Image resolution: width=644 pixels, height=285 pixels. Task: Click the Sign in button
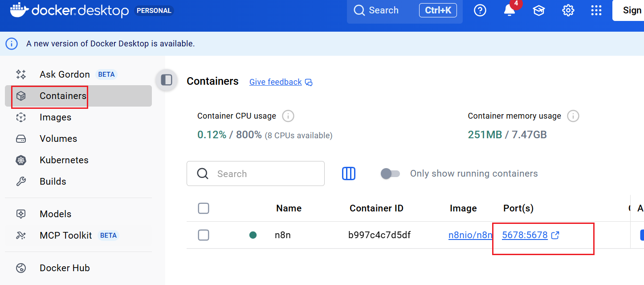[x=628, y=10]
